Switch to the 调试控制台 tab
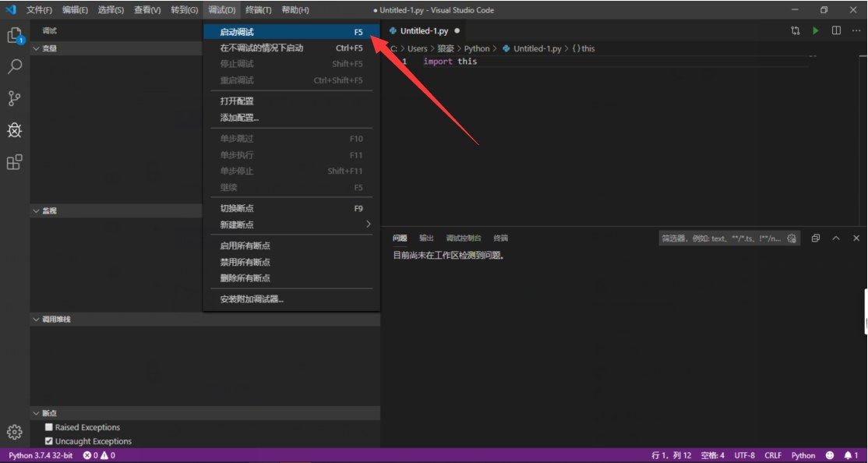Screen dimensions: 868x463 (x=464, y=239)
